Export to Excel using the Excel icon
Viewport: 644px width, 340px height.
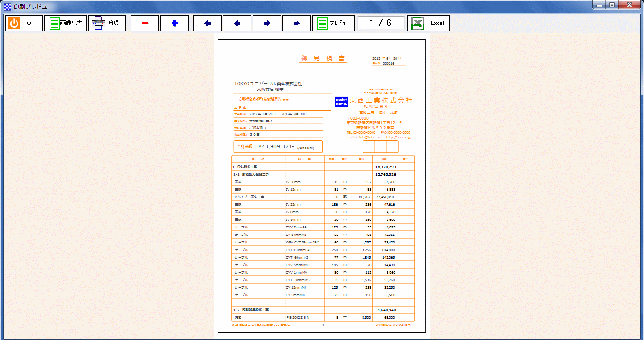(417, 23)
